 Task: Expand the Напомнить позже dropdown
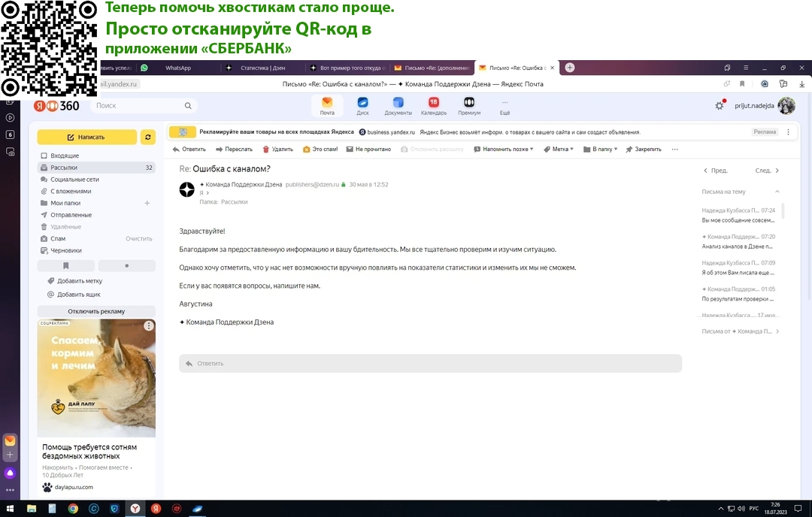click(x=503, y=149)
